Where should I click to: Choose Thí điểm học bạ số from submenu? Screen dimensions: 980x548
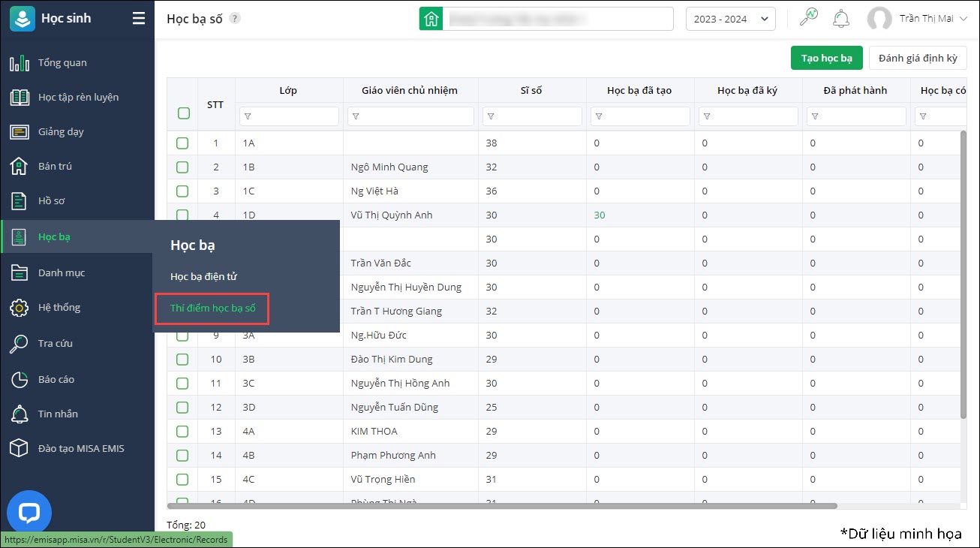coord(213,309)
